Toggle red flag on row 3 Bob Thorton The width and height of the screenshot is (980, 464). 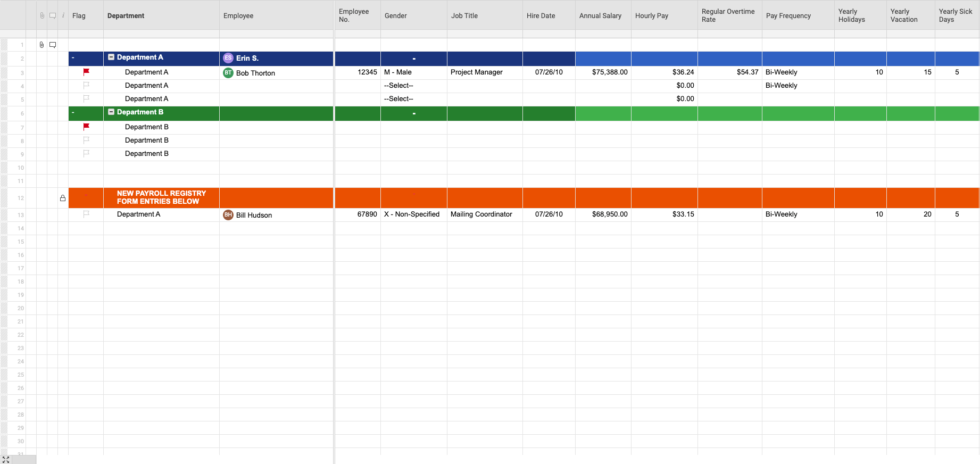(86, 72)
